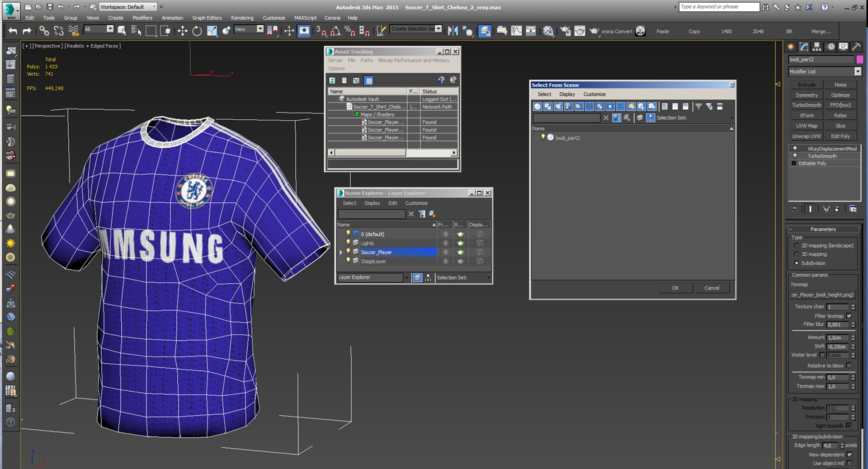This screenshot has width=868, height=469.
Task: Open the MAXScript menu
Action: point(306,18)
